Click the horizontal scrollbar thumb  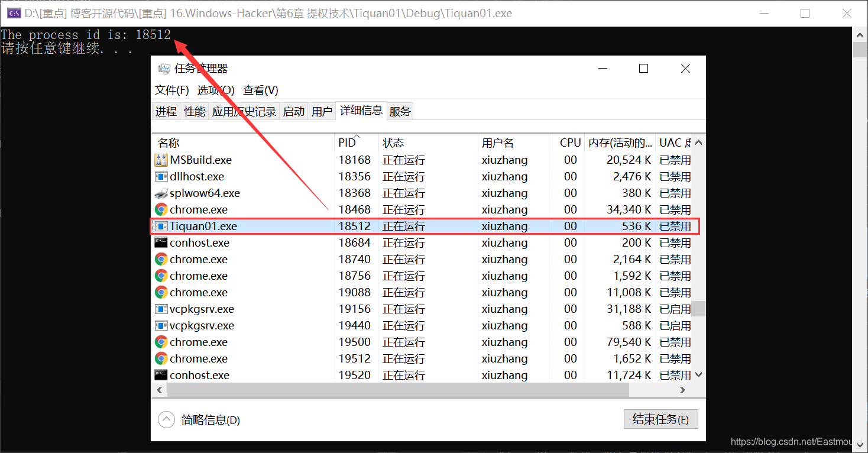398,390
